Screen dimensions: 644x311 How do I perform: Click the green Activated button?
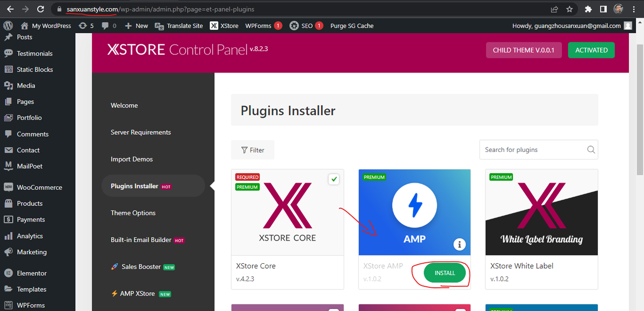(x=591, y=50)
